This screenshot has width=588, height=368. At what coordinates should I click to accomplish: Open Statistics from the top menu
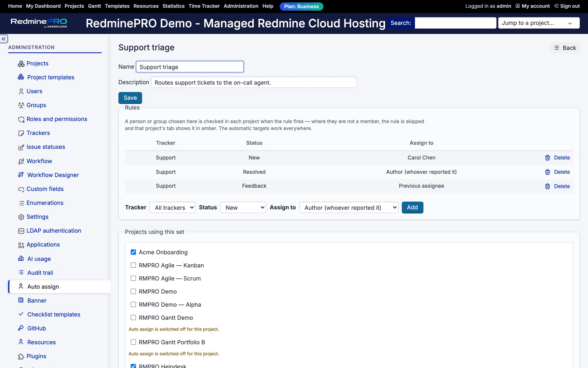pos(174,6)
